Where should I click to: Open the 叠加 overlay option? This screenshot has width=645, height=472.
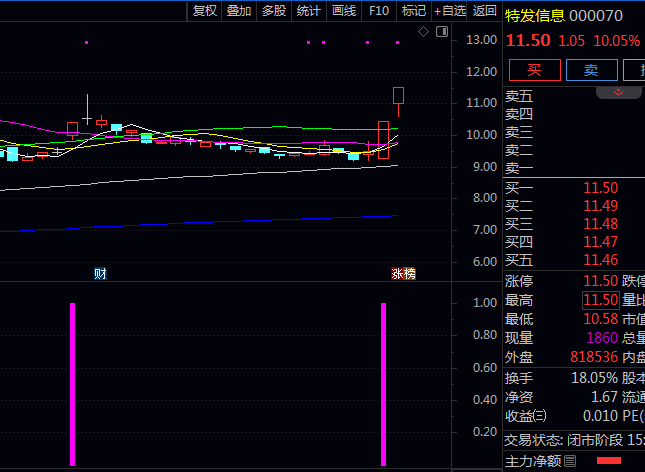(x=239, y=11)
